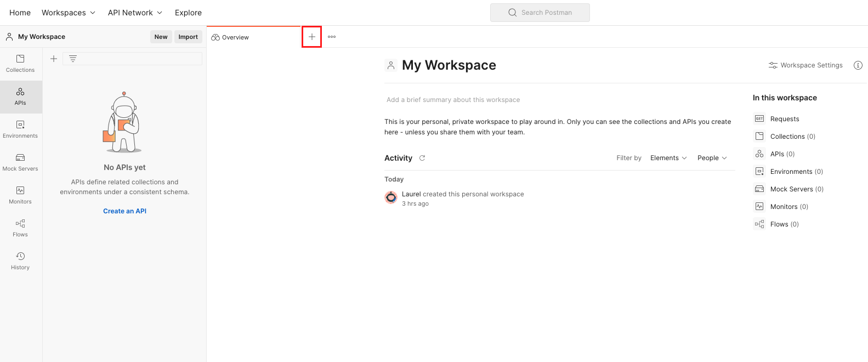Open the three-dots tab options menu

pyautogui.click(x=332, y=37)
